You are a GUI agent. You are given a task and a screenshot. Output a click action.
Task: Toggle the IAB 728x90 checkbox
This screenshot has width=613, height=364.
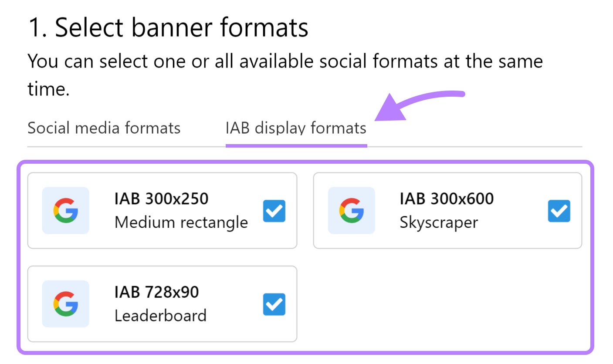(x=274, y=304)
